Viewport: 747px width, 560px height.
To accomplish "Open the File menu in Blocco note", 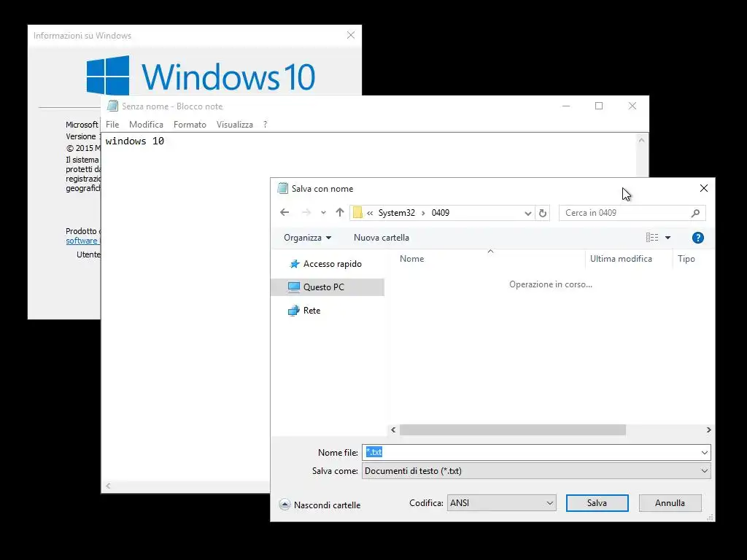I will tap(112, 125).
